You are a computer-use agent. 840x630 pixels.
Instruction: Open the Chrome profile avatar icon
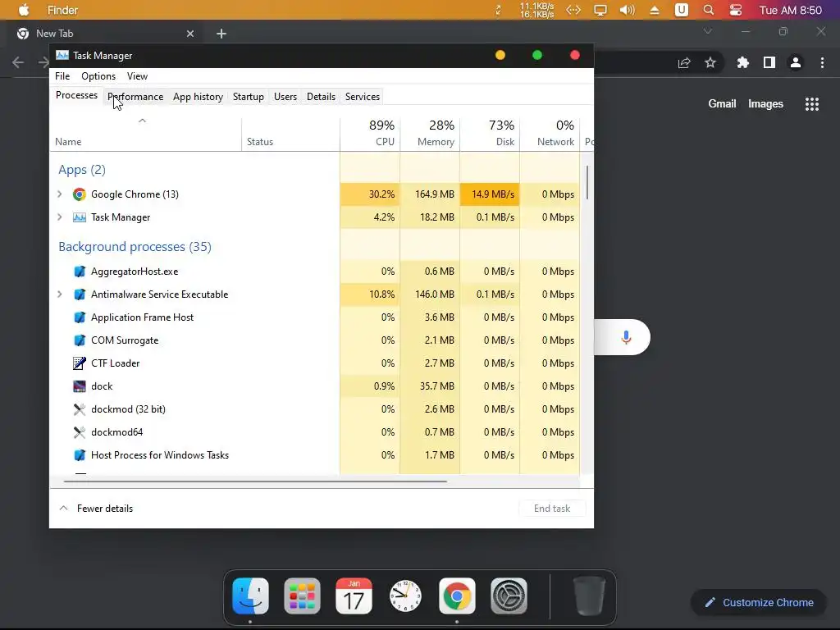point(796,62)
